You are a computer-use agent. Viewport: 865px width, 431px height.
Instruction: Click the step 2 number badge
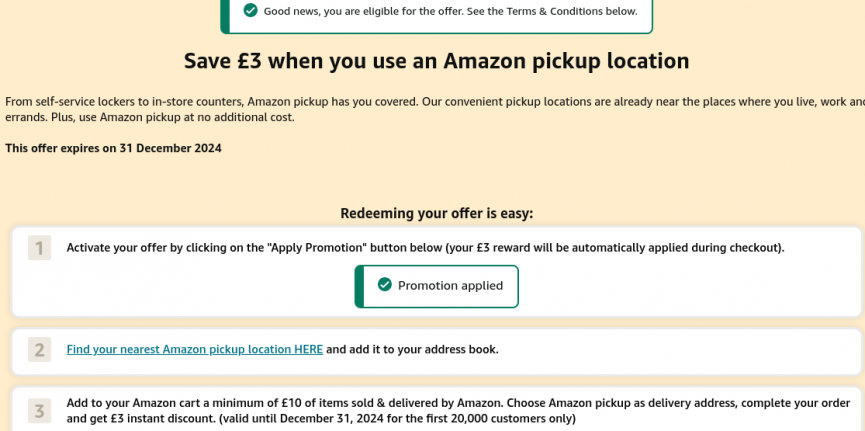(x=39, y=349)
